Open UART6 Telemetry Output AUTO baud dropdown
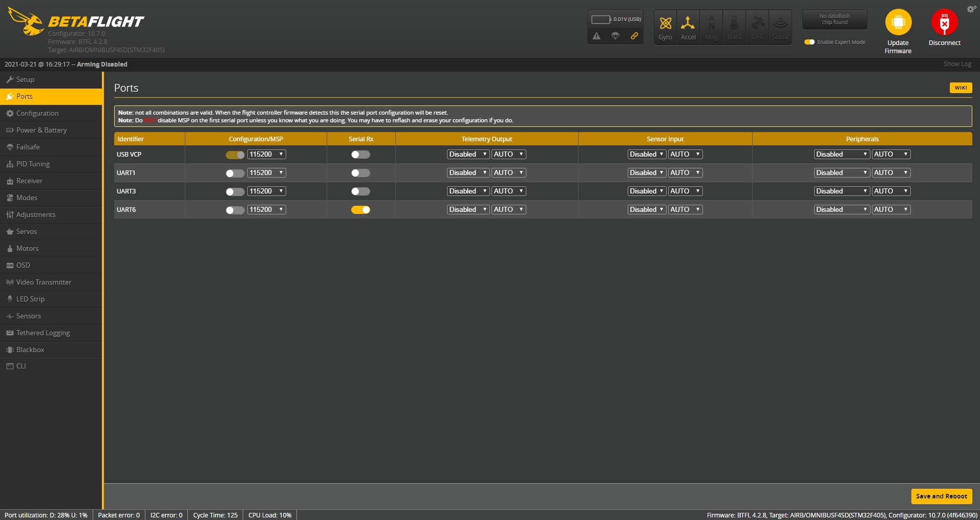 click(x=509, y=209)
